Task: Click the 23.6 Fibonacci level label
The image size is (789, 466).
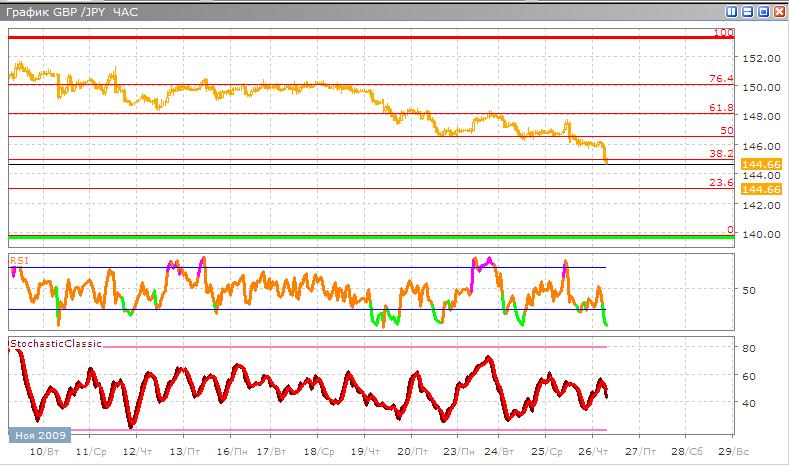Action: tap(721, 183)
